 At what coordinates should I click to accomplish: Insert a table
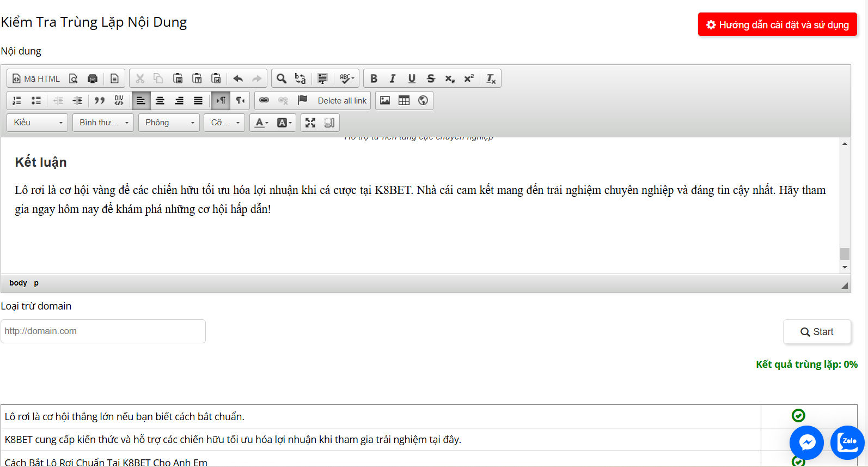coord(404,100)
